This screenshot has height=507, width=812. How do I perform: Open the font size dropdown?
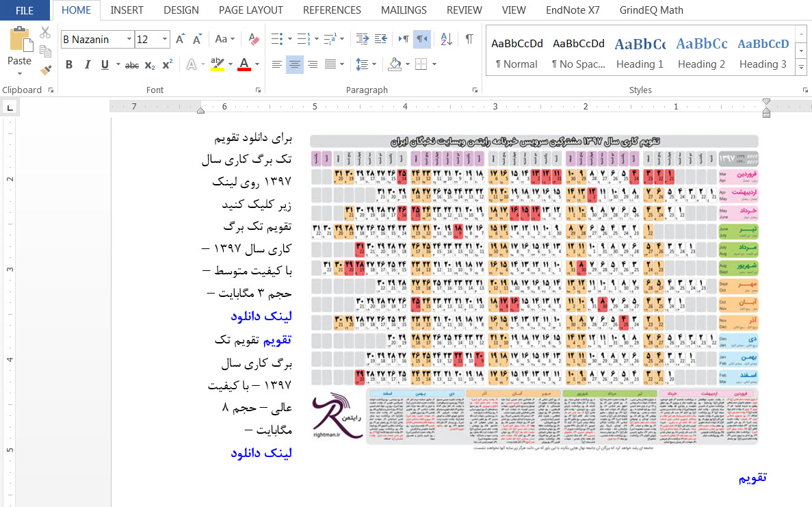165,40
